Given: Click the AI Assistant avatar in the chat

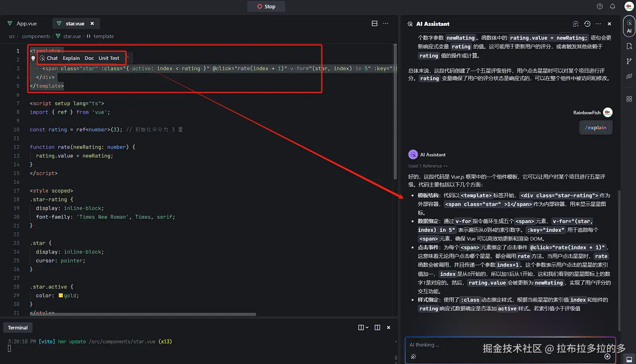Looking at the screenshot, I should (413, 154).
